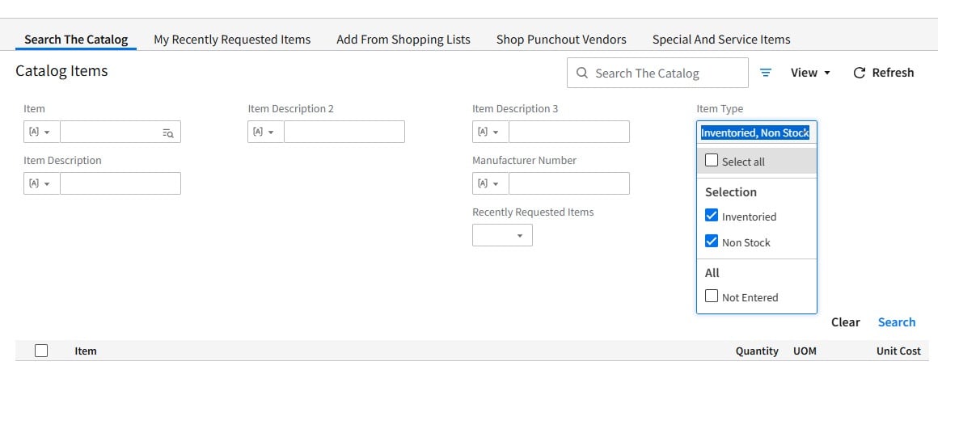Open the Item field operator dropdown

(40, 132)
